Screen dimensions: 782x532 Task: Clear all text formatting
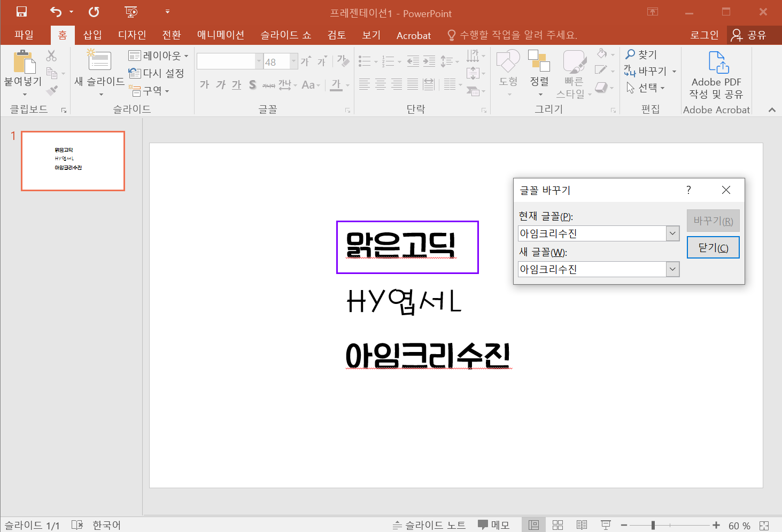point(343,61)
